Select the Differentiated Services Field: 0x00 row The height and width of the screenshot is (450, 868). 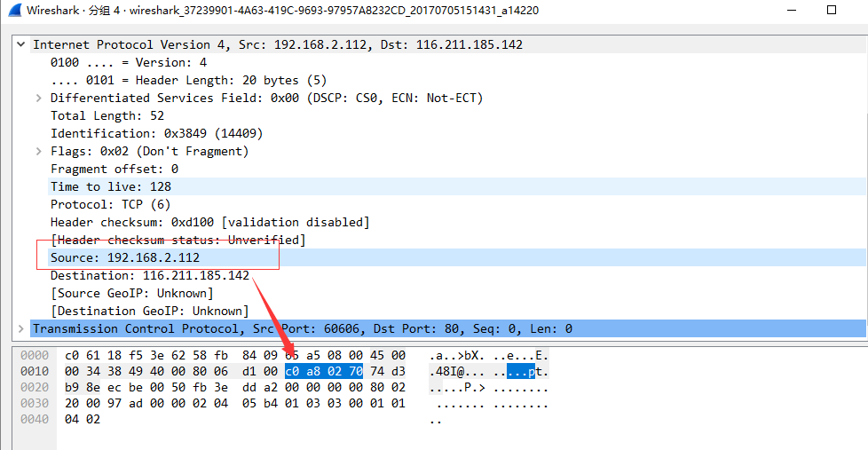click(x=267, y=98)
